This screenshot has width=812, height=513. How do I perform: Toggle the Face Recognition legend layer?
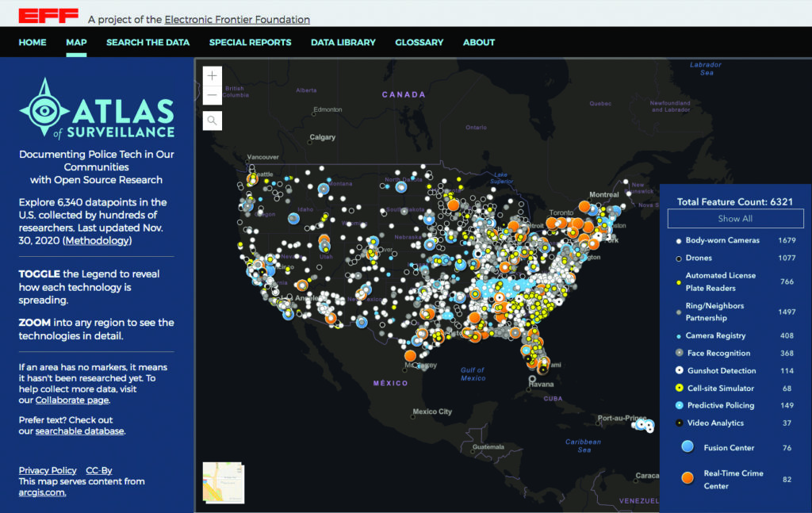pyautogui.click(x=718, y=353)
